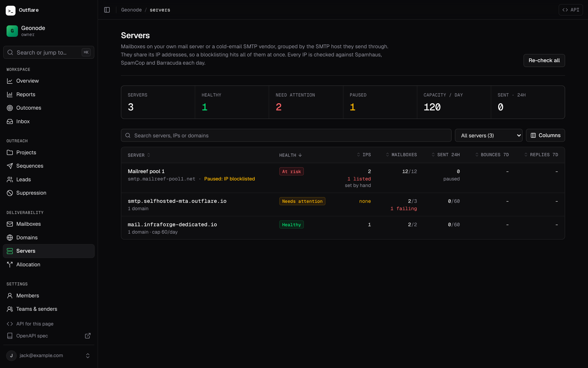Open Members via its person icon

pos(10,295)
